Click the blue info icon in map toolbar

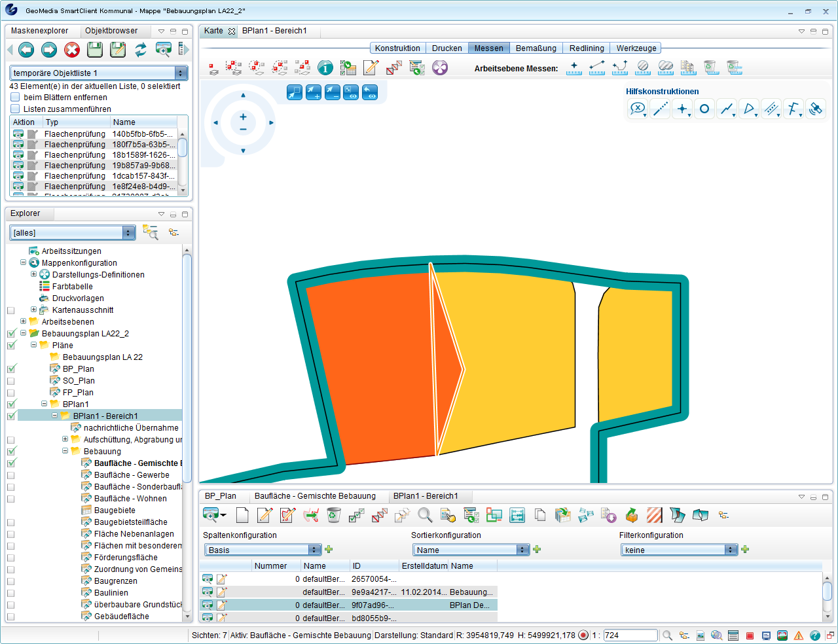pyautogui.click(x=325, y=67)
